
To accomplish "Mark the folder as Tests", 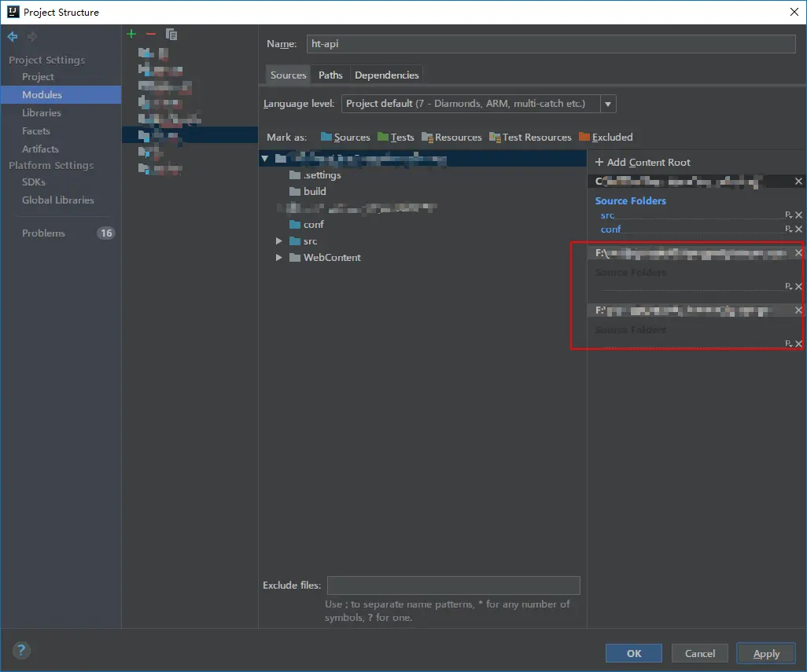I will (396, 138).
